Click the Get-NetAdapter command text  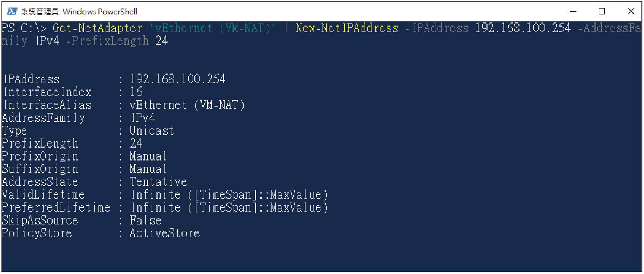(x=98, y=28)
